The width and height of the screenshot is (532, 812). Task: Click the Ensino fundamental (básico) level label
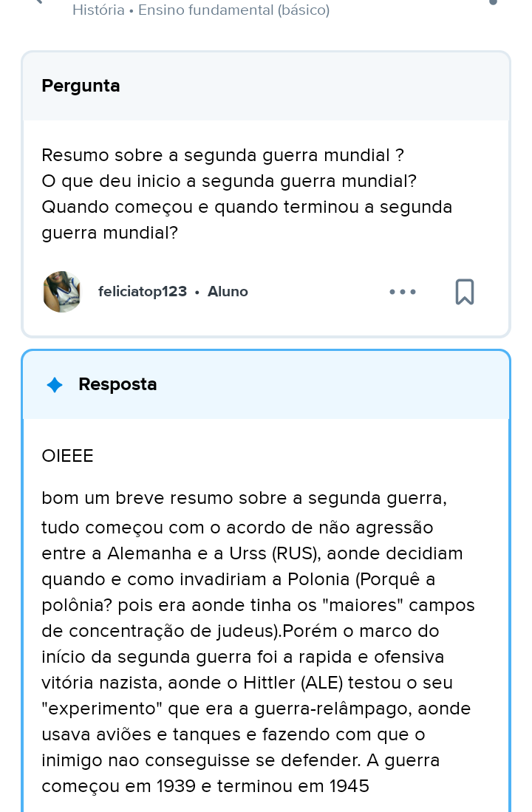pos(233,10)
